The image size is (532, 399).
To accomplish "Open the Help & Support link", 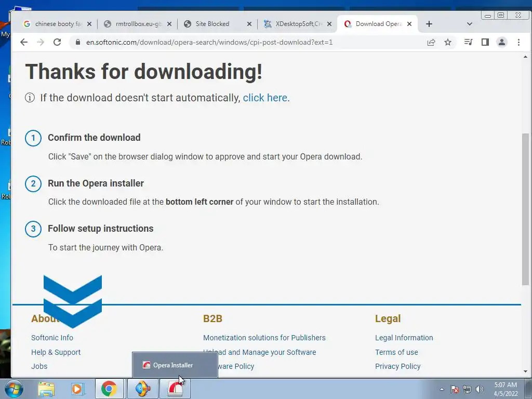I will [x=56, y=352].
